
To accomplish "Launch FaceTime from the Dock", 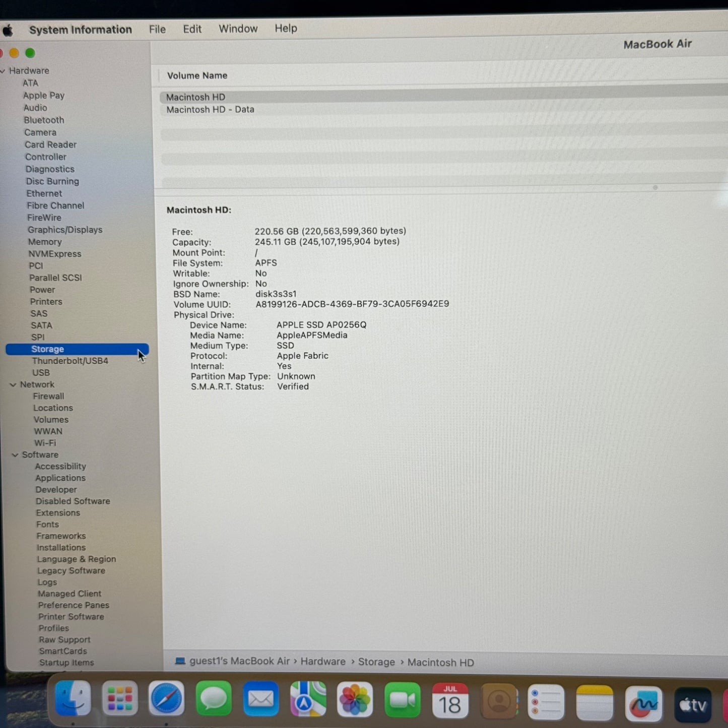I will (402, 700).
